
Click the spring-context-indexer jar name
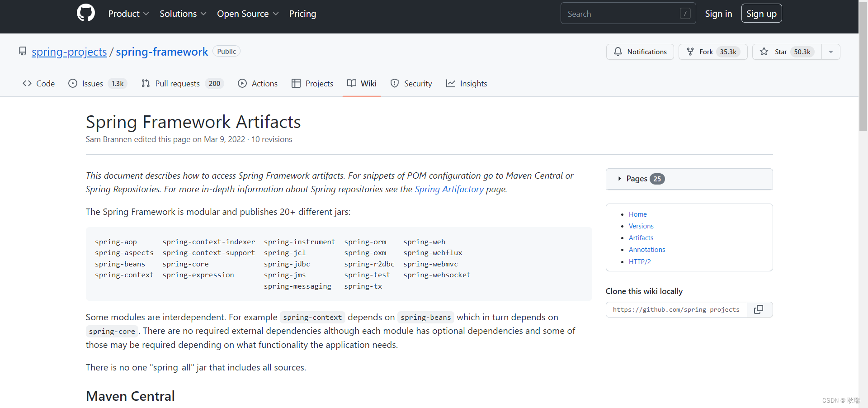point(209,242)
